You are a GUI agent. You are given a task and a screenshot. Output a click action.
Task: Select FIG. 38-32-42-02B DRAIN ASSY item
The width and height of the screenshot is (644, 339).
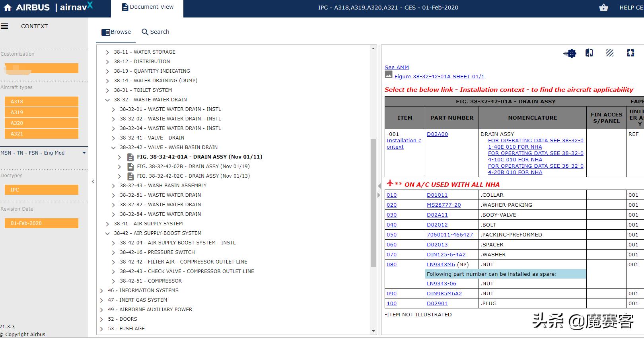[x=193, y=167]
